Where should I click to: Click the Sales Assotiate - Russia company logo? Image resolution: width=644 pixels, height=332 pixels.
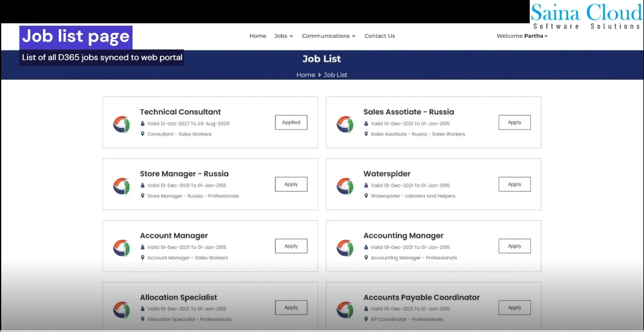(345, 125)
